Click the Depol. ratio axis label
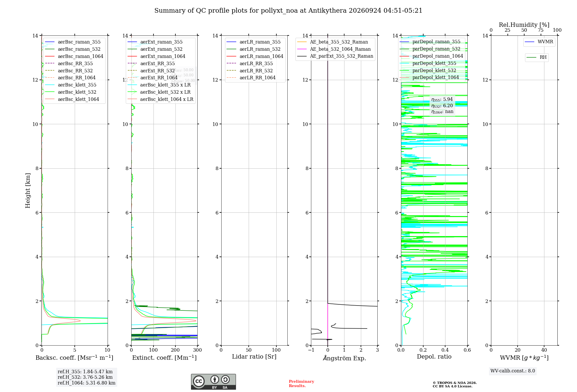The width and height of the screenshot is (577, 392). (434, 357)
